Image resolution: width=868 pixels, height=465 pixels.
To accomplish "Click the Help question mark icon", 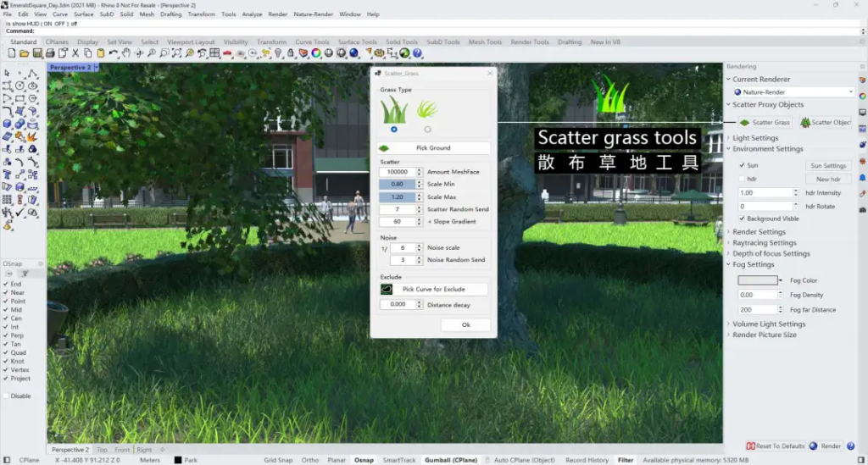I will click(418, 53).
